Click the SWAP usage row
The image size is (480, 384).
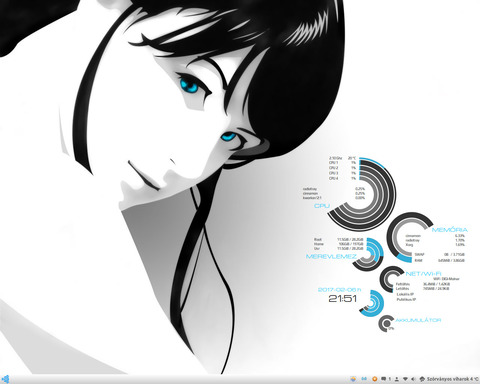coord(439,254)
